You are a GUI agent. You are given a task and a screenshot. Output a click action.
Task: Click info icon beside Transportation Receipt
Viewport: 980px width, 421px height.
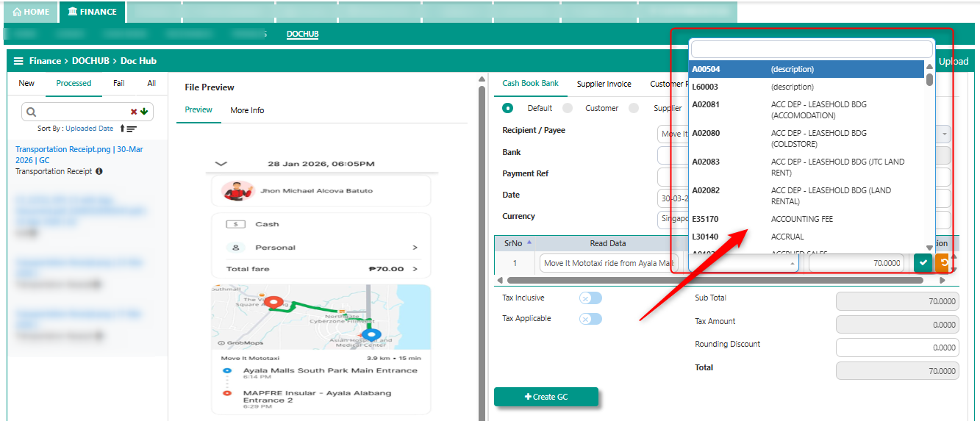coord(99,171)
